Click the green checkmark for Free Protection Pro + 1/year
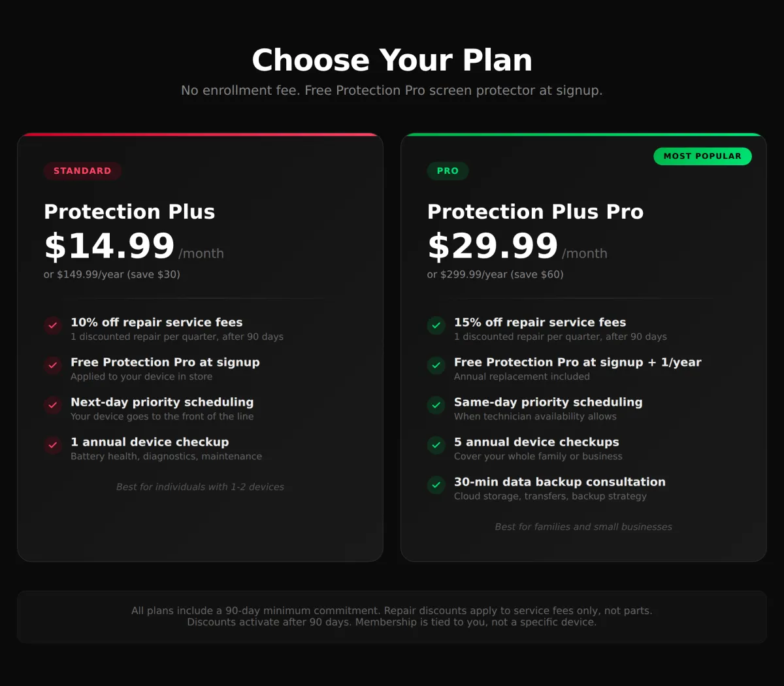Image resolution: width=784 pixels, height=686 pixels. pyautogui.click(x=436, y=365)
